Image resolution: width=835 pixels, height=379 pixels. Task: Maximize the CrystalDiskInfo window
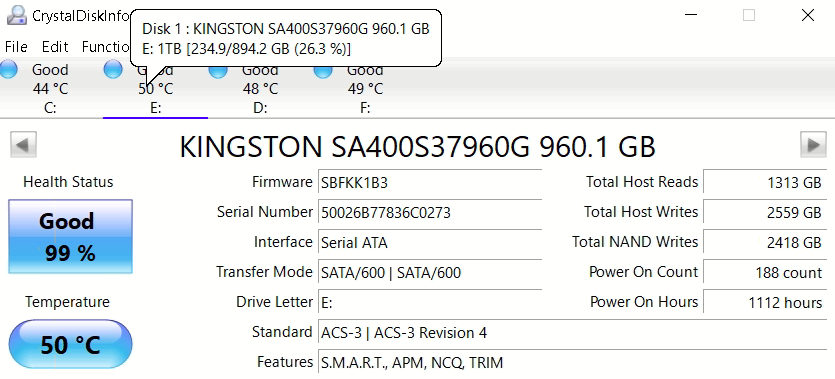point(749,15)
